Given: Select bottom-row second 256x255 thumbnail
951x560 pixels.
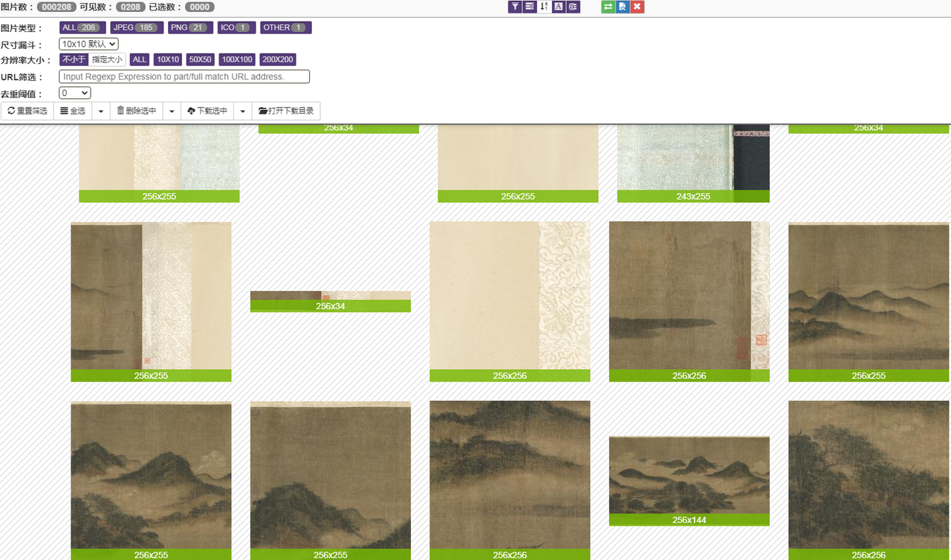Looking at the screenshot, I should point(331,481).
